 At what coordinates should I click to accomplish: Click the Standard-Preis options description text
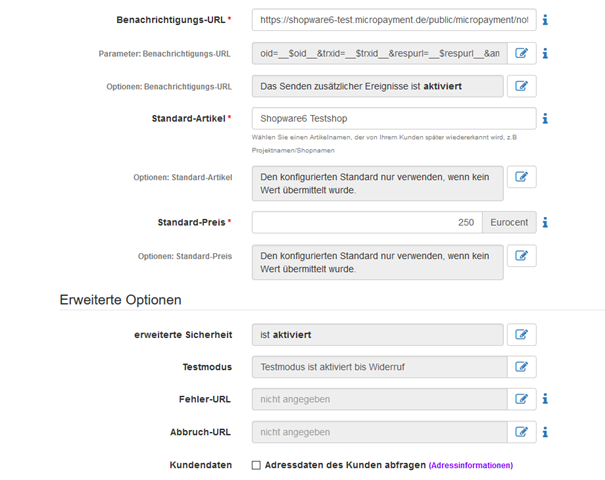click(378, 262)
